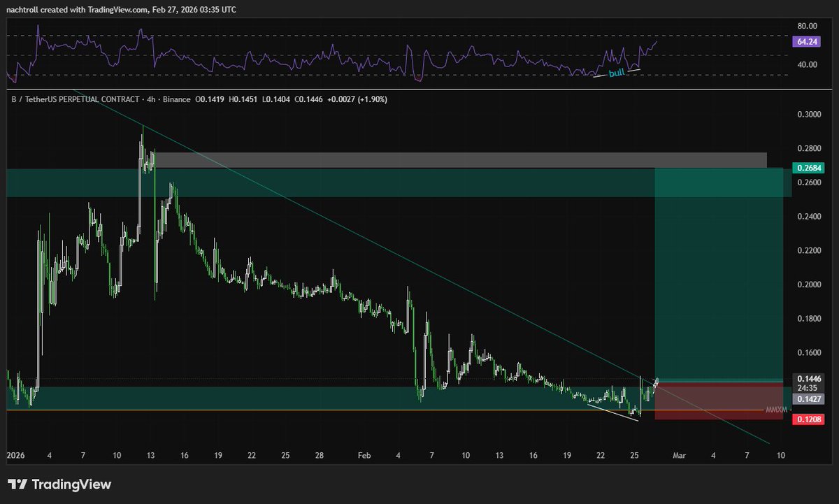Select the blue "bull" annotation on the RSI
The height and width of the screenshot is (504, 839).
(x=617, y=73)
